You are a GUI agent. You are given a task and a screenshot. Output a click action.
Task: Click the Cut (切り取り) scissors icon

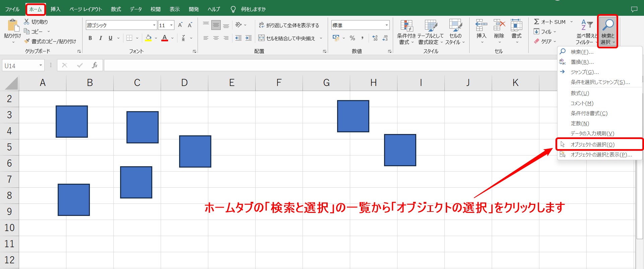tap(26, 22)
